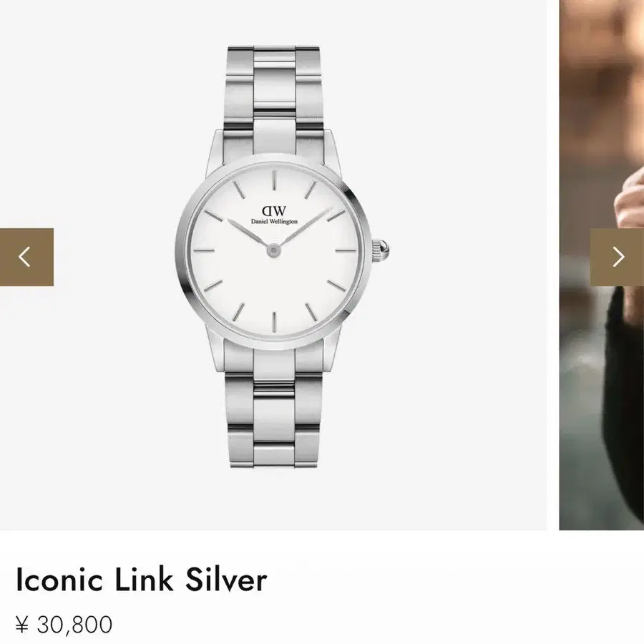Click the 12 o'clock hour marker
644x644 pixels.
[x=274, y=180]
